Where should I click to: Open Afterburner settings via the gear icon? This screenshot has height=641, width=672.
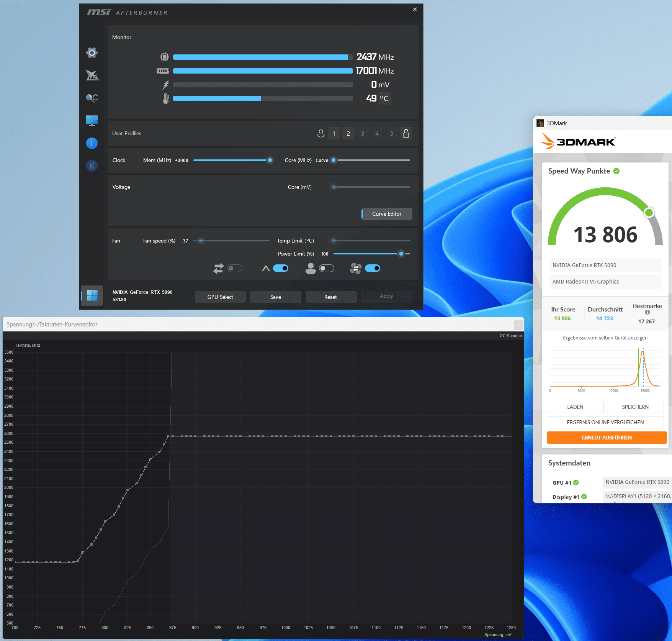92,52
